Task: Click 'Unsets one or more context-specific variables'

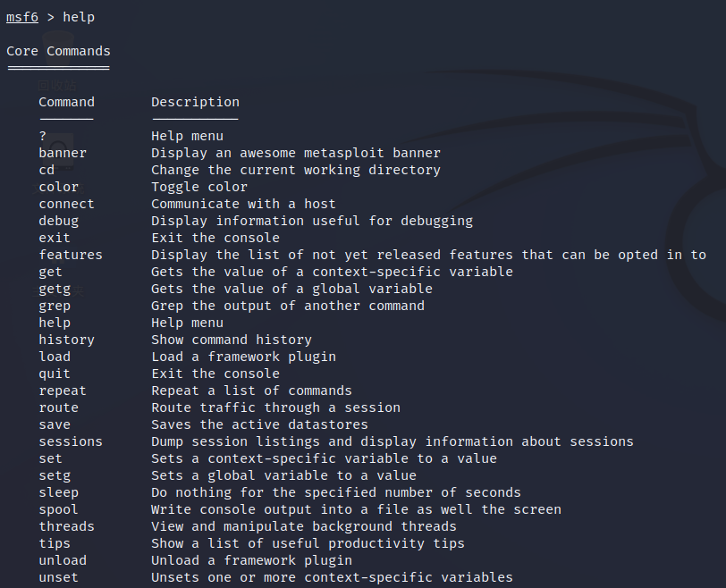Action: (x=332, y=577)
